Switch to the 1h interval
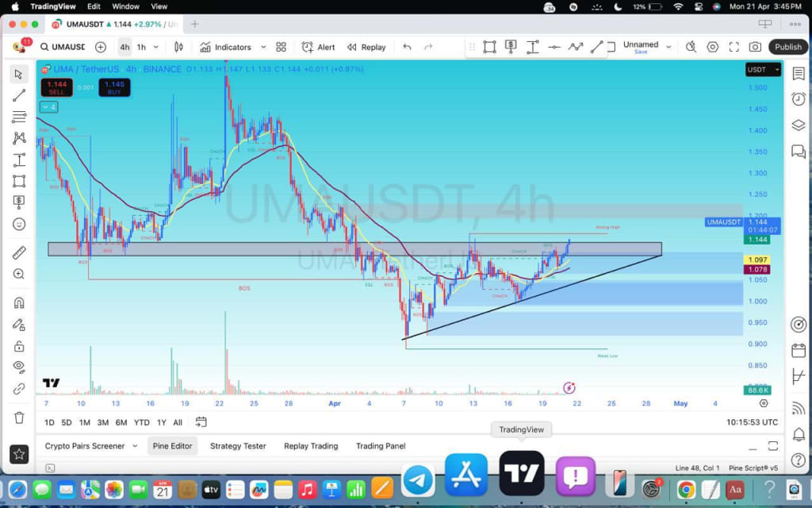This screenshot has height=508, width=812. pyautogui.click(x=141, y=47)
